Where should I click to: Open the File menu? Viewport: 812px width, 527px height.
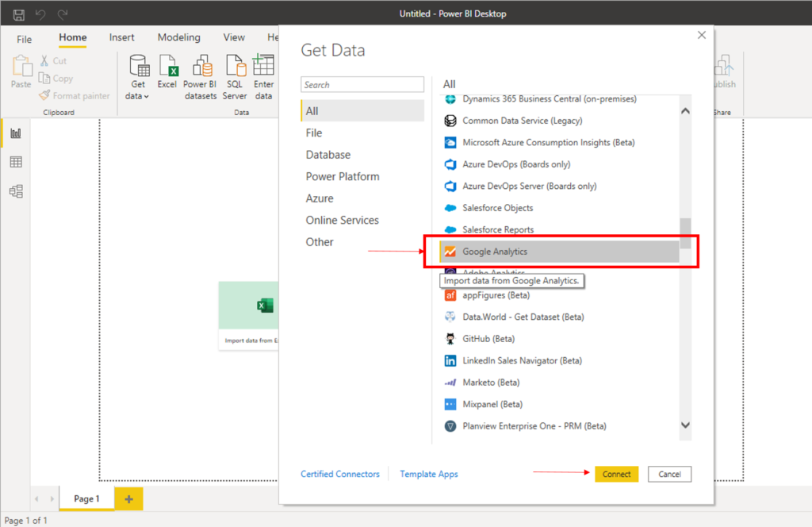coord(24,40)
